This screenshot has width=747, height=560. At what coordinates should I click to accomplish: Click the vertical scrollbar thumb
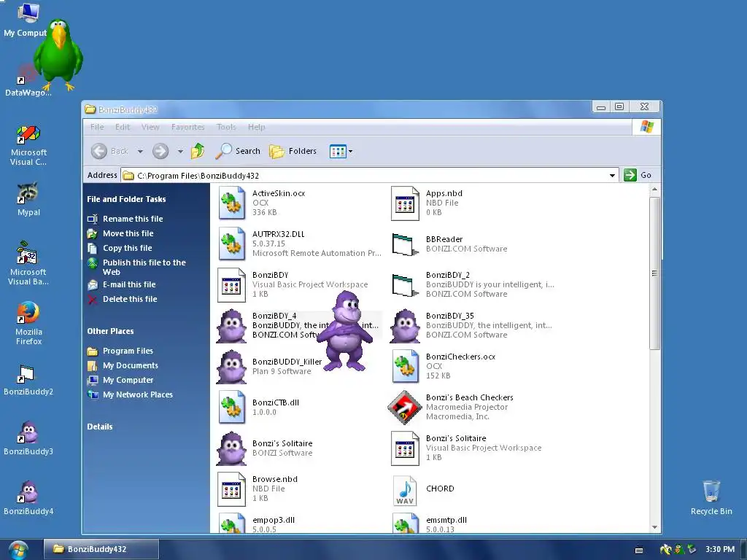pos(654,273)
